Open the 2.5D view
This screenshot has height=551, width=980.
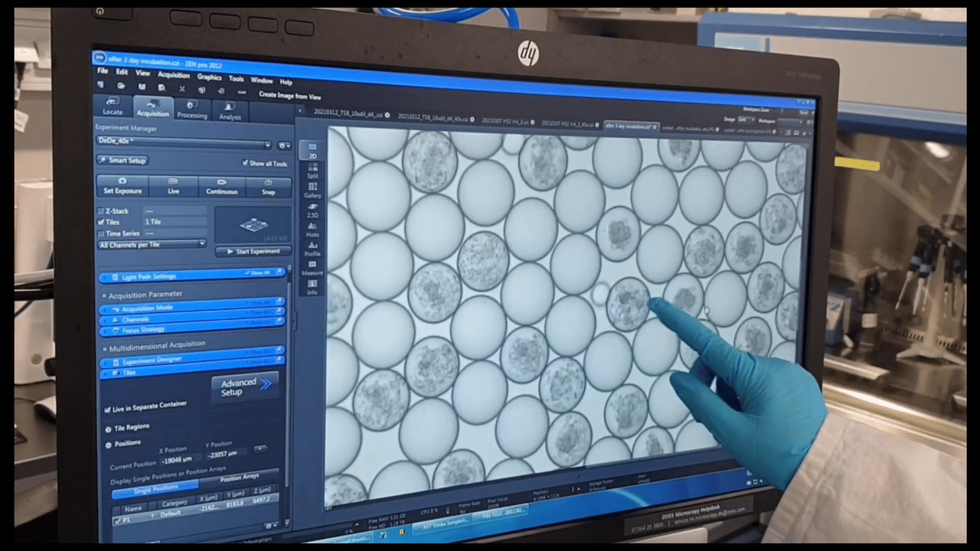[312, 210]
